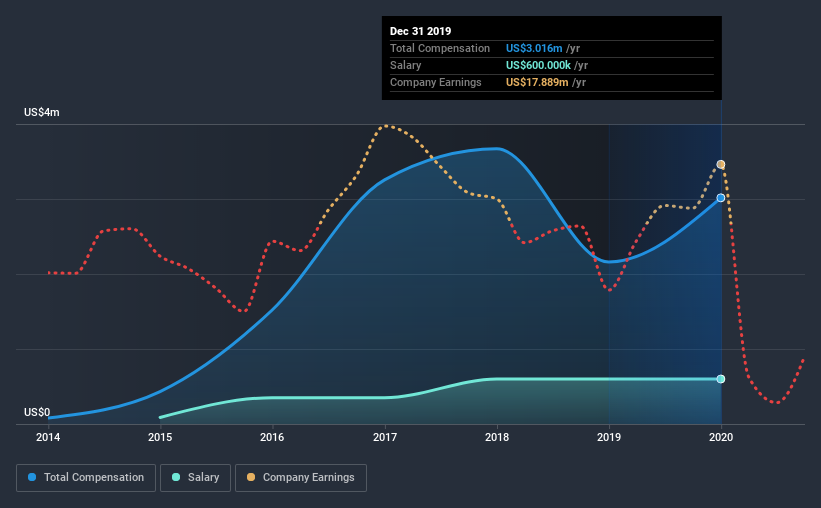Toggle the Company Earnings legend button
Screen dimensions: 821x508
click(x=301, y=478)
